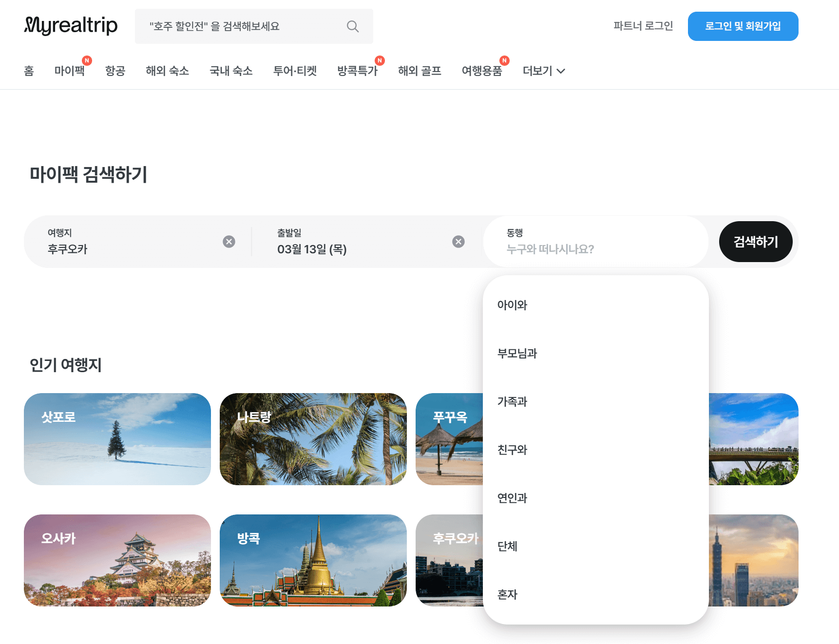This screenshot has width=839, height=644.
Task: Click the N badge on 마이팩
Action: click(87, 60)
